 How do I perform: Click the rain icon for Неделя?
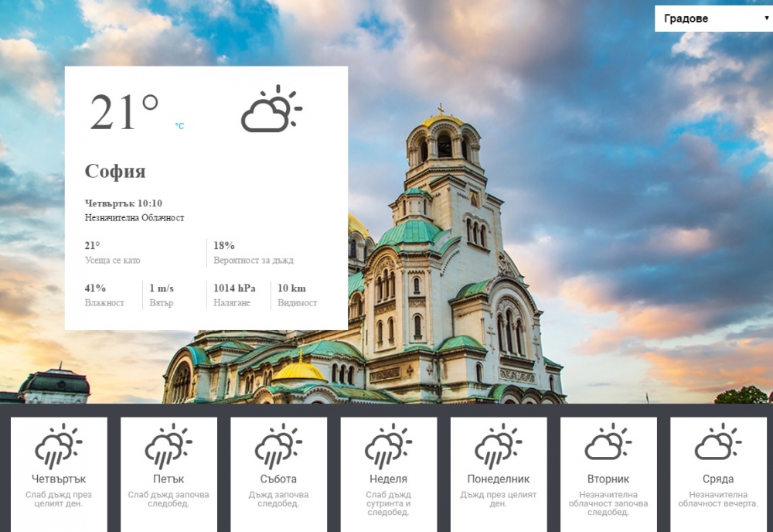(388, 445)
